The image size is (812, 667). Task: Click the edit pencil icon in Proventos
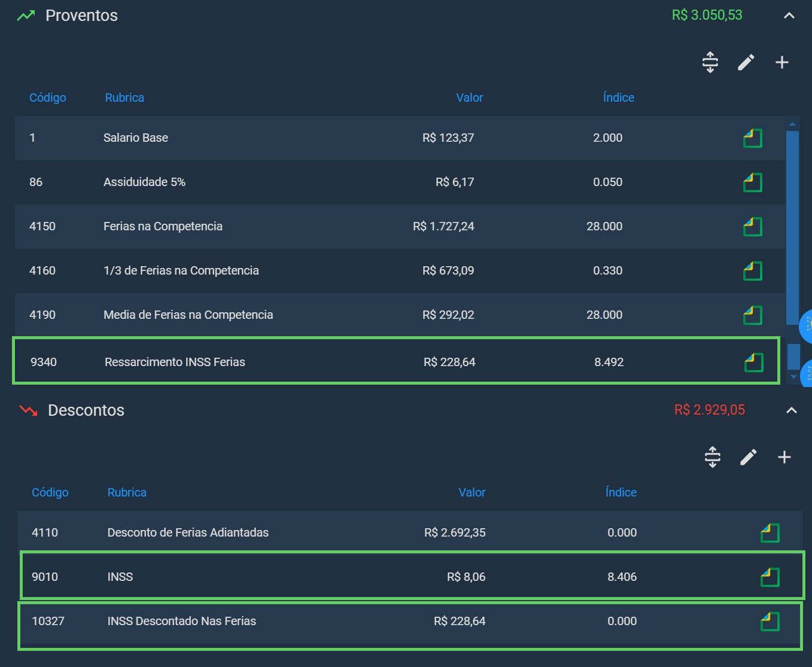pos(746,62)
